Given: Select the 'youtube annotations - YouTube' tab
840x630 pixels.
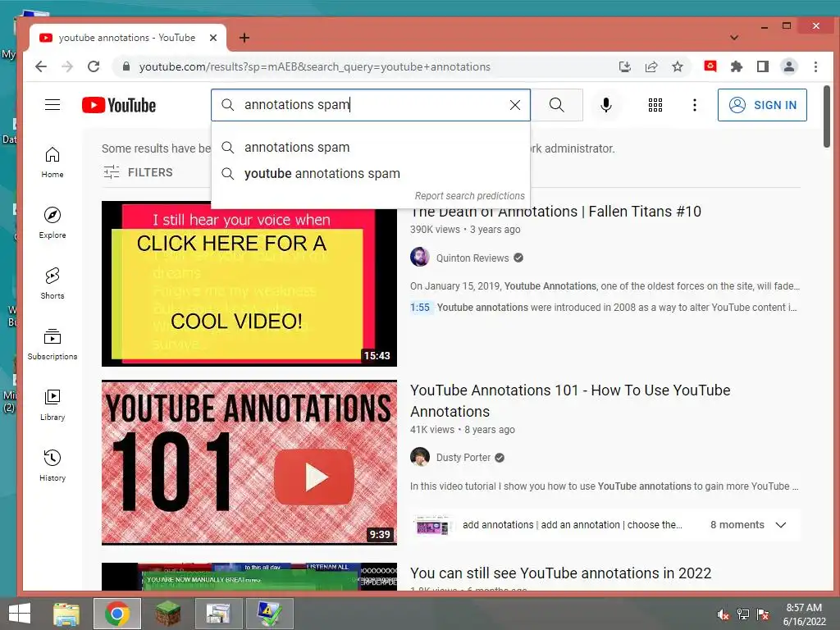Looking at the screenshot, I should (127, 38).
